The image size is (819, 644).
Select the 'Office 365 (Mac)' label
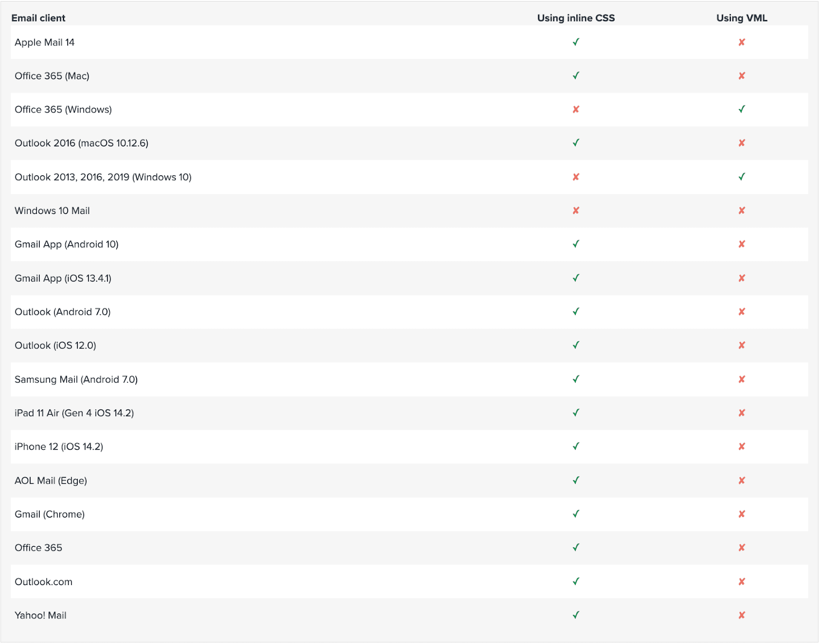tap(52, 76)
